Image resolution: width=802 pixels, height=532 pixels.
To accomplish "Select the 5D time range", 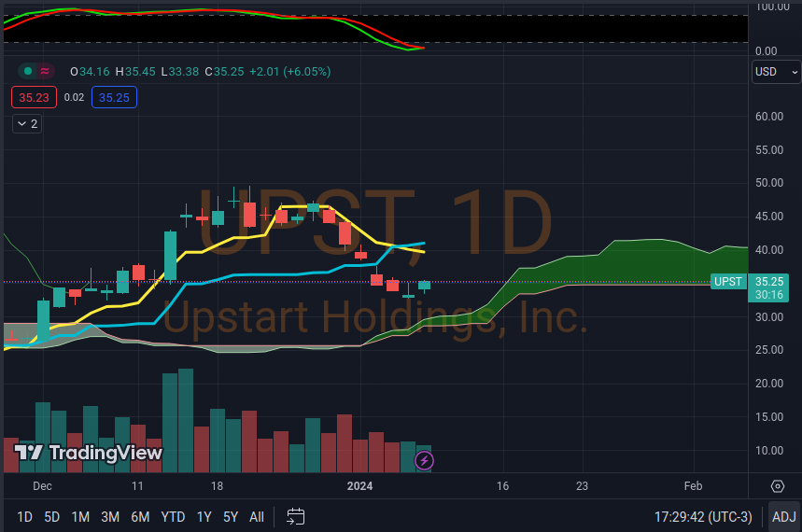I will click(51, 517).
